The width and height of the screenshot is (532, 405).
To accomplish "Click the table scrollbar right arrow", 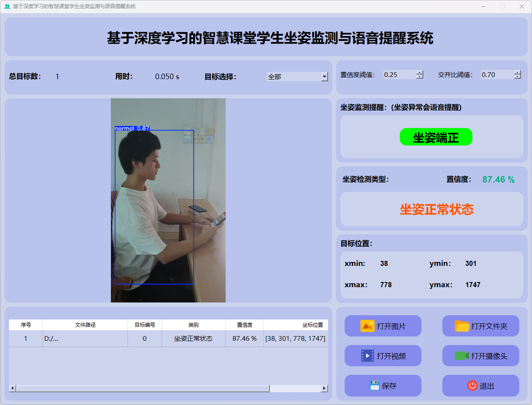I will (x=325, y=388).
